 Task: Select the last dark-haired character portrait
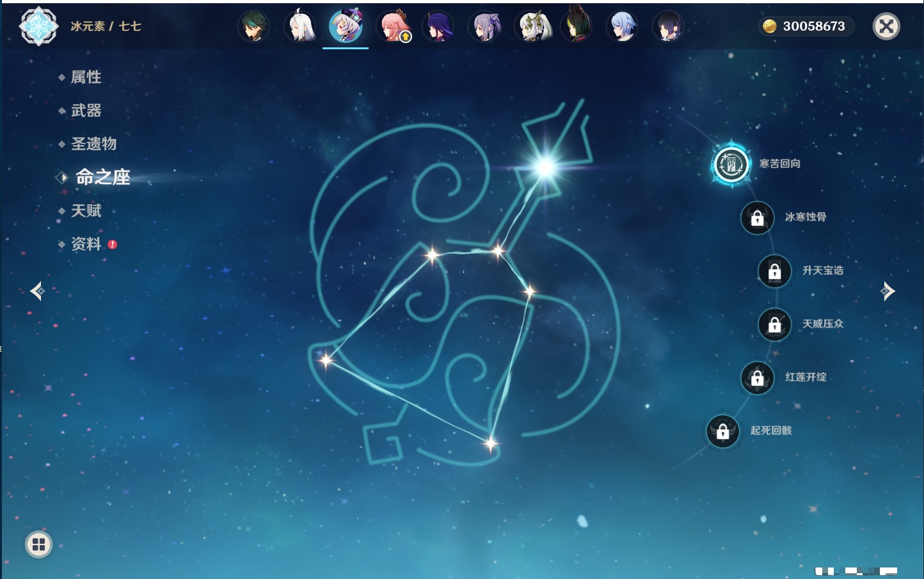[x=668, y=26]
